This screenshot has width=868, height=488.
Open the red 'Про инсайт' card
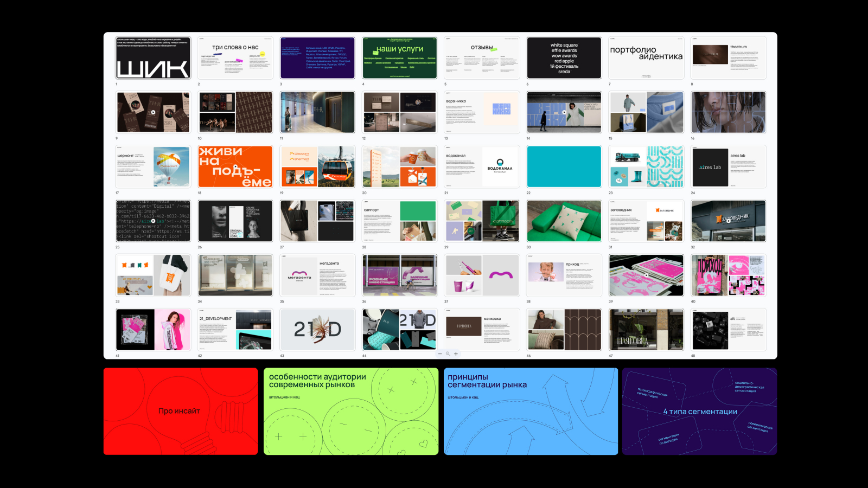pos(181,412)
